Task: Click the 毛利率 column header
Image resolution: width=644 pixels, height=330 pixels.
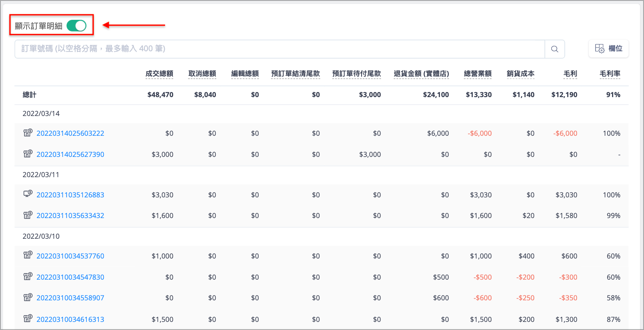Action: pyautogui.click(x=610, y=74)
